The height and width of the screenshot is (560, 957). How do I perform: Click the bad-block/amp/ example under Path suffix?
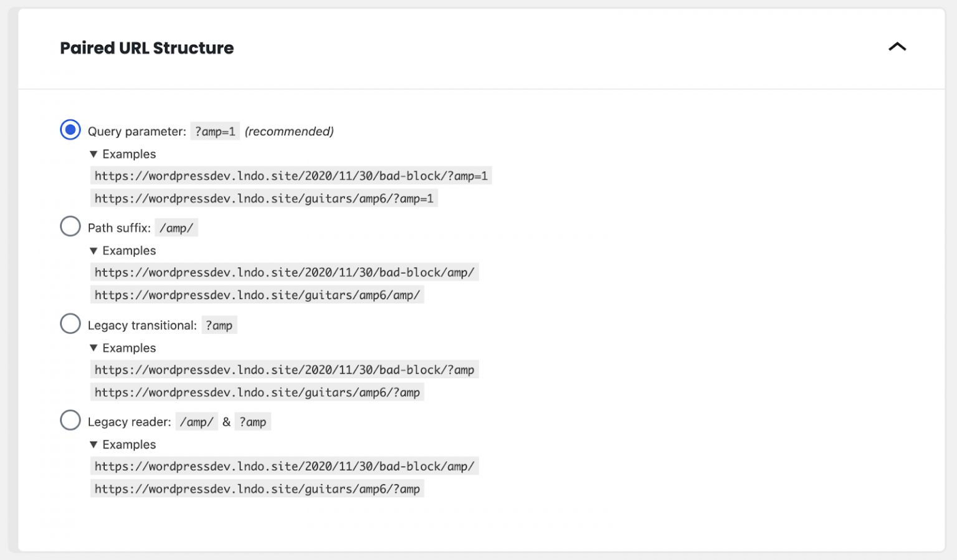pos(284,272)
